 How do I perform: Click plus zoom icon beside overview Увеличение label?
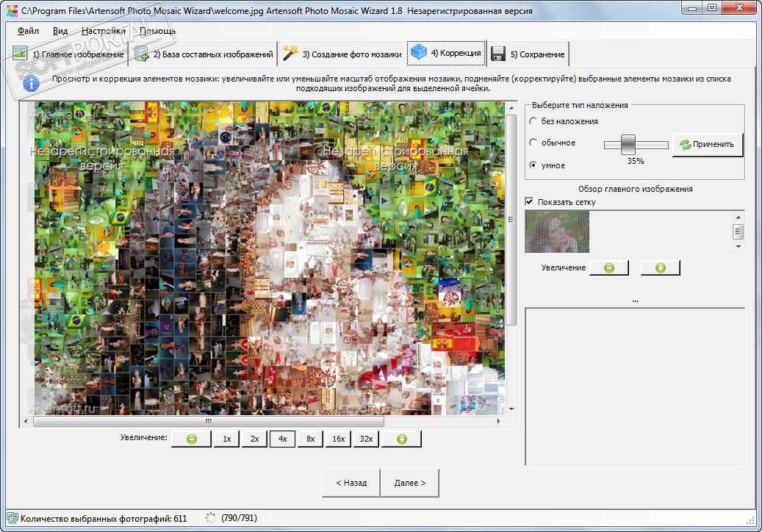pyautogui.click(x=660, y=267)
